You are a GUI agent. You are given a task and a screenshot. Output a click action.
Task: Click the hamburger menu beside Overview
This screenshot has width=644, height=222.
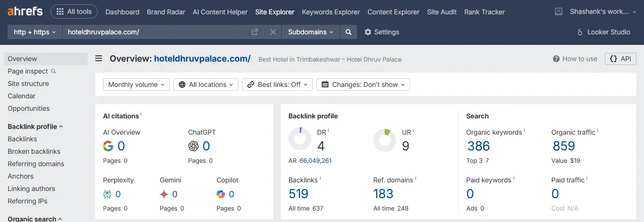[99, 59]
